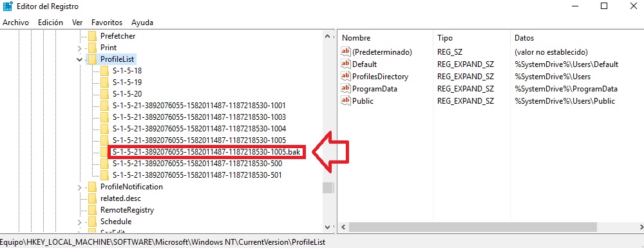Click the S-1-5-18 folder icon
This screenshot has width=644, height=248.
104,71
